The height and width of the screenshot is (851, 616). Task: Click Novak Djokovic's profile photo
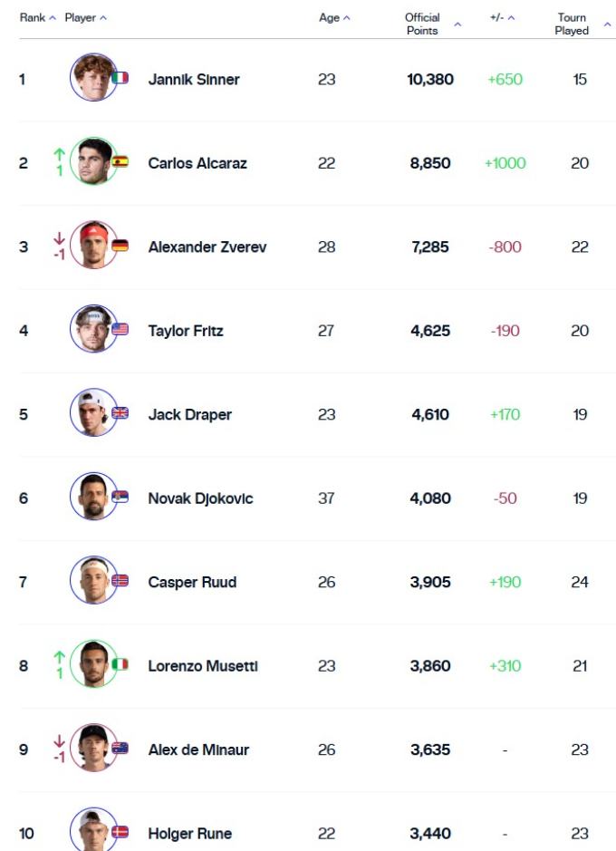pyautogui.click(x=92, y=497)
